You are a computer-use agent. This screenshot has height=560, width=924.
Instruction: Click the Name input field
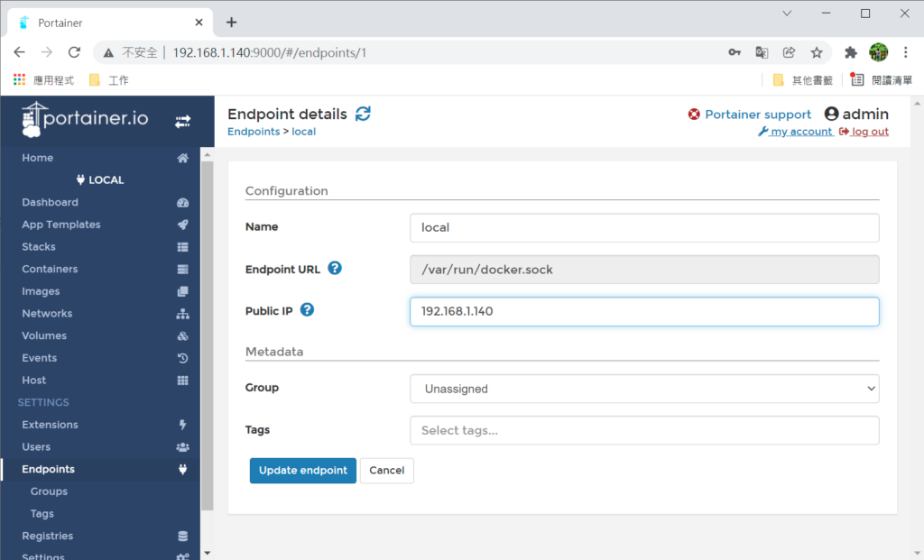(644, 227)
